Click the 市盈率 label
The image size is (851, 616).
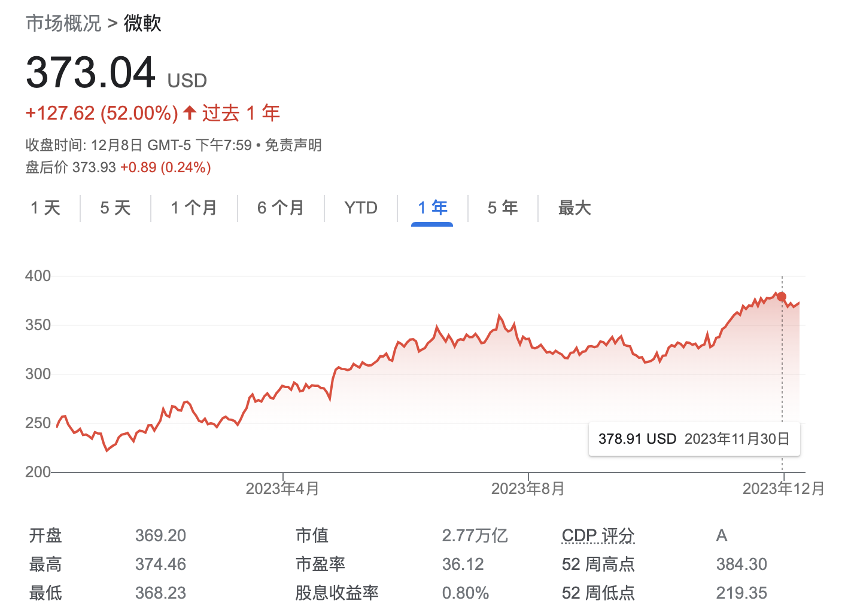[x=320, y=564]
